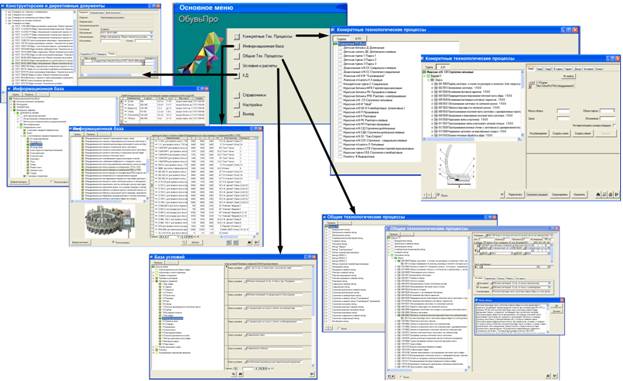Switch to the Дерево tab in Конкретные технологические процессы

(430, 67)
